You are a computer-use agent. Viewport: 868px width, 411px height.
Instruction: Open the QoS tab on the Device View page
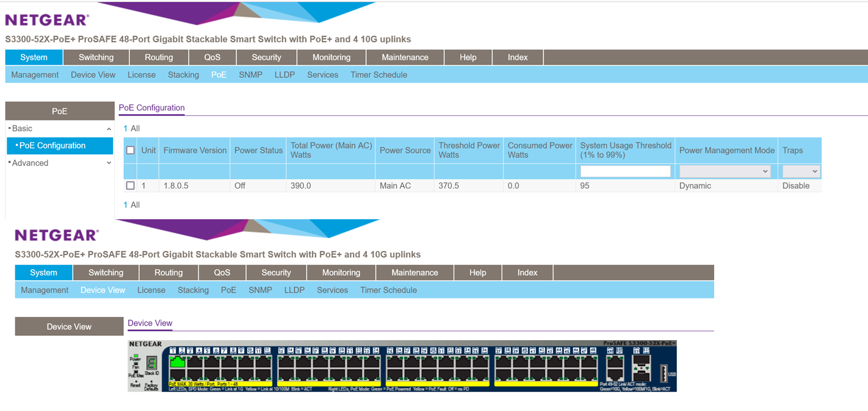222,272
